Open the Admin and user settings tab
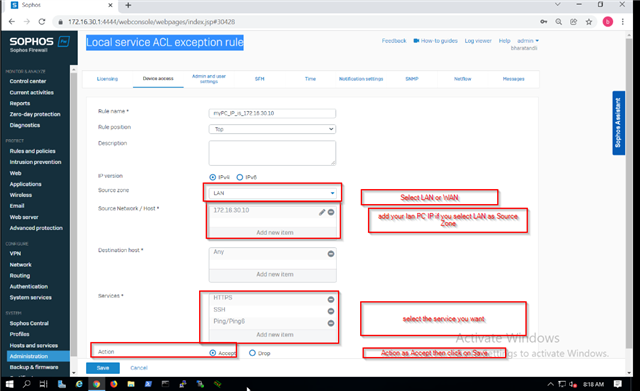Screen dimensions: 640x391 pyautogui.click(x=209, y=79)
